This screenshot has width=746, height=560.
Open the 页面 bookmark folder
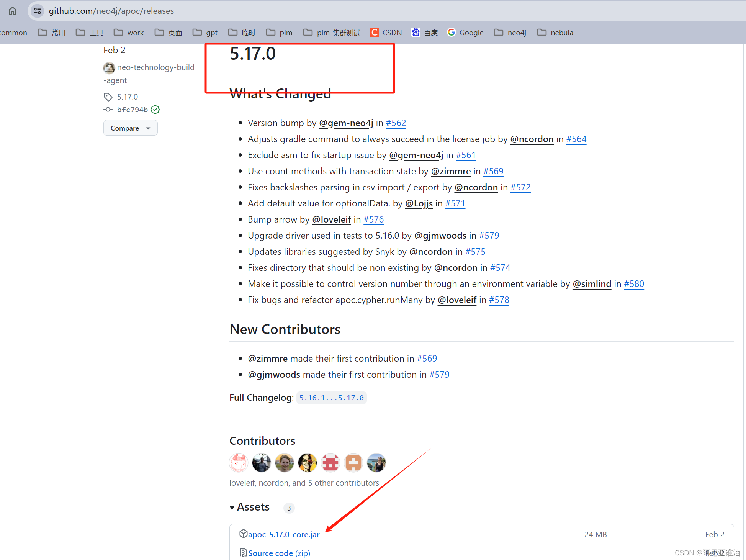point(169,33)
